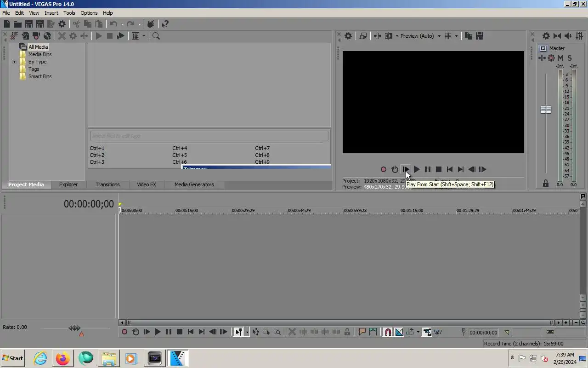Viewport: 588px width, 368px height.
Task: Toggle Loop Playback in timeline transport
Action: coord(136,332)
